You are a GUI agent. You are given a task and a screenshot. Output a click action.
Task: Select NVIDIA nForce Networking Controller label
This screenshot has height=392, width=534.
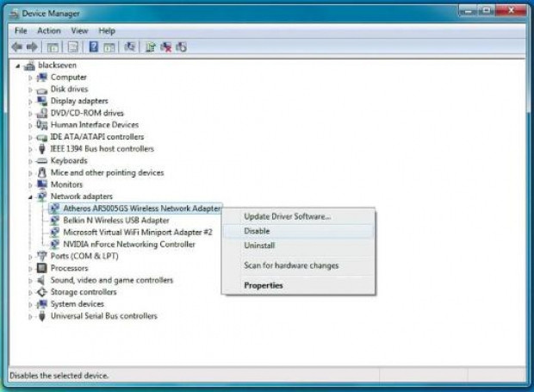coord(129,244)
